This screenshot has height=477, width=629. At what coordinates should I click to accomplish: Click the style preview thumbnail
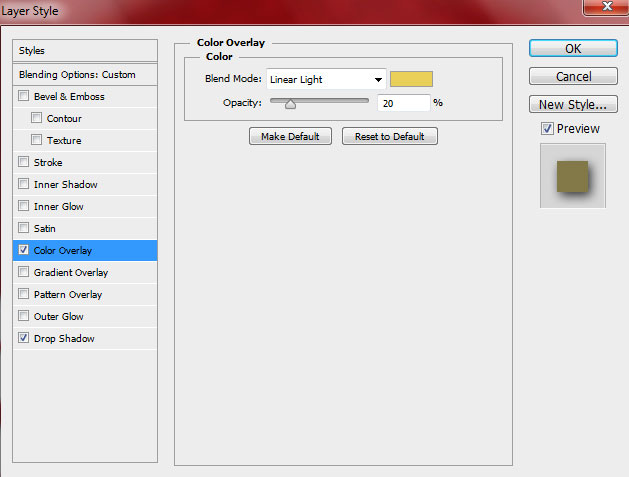573,176
